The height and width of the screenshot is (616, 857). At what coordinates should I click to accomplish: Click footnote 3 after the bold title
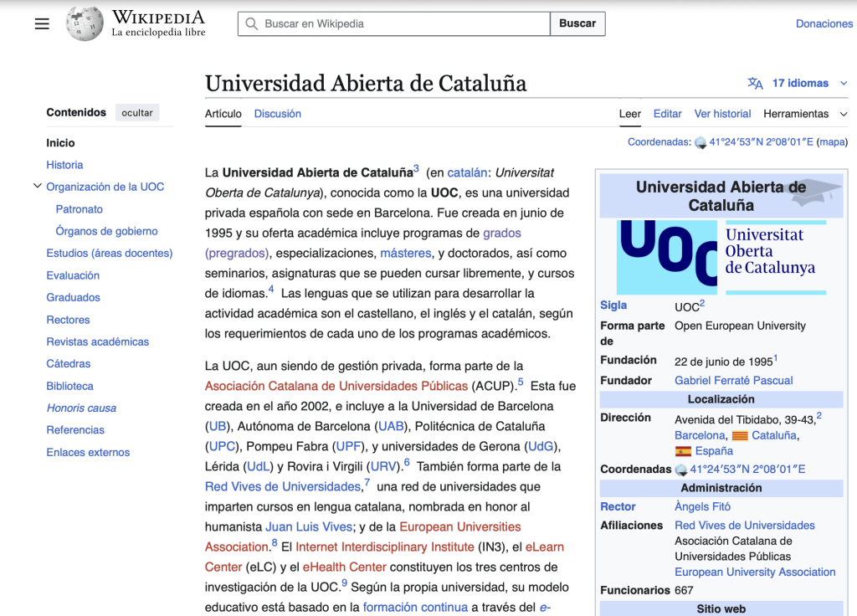point(417,168)
